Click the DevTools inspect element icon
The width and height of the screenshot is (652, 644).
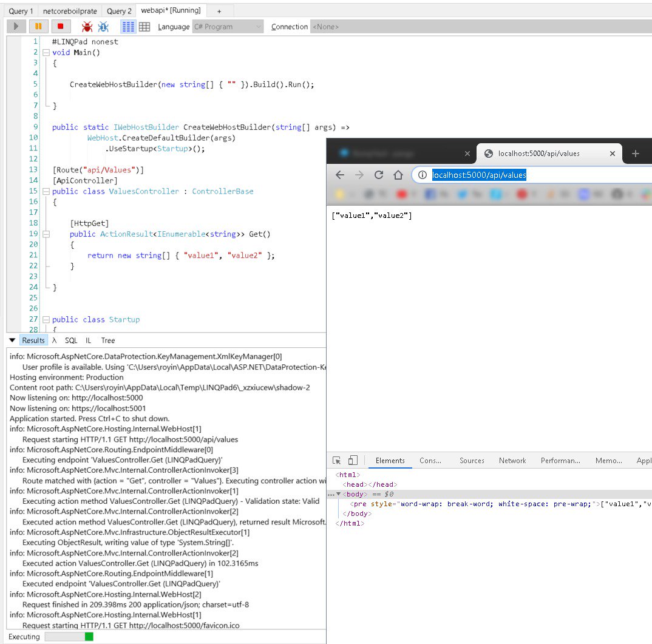(x=337, y=460)
